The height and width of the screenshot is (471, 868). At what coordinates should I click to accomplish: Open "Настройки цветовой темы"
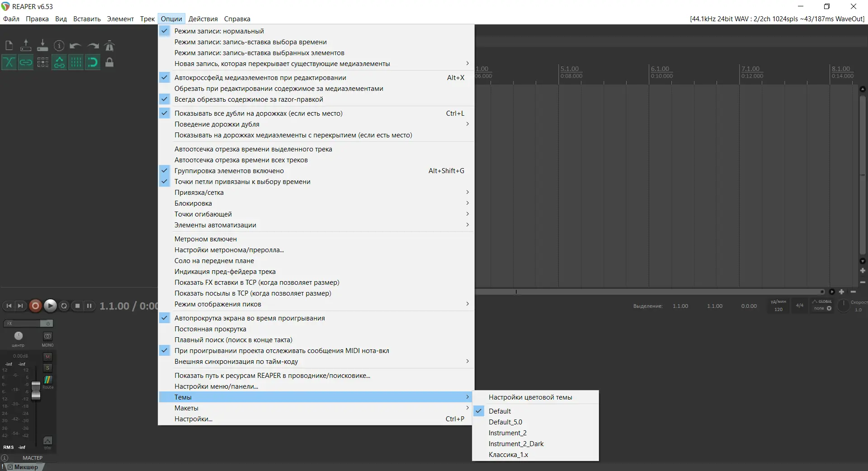[x=535, y=397]
